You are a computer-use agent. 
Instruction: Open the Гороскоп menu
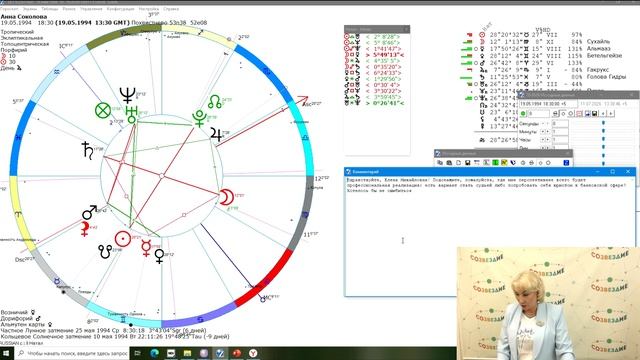tap(9, 9)
